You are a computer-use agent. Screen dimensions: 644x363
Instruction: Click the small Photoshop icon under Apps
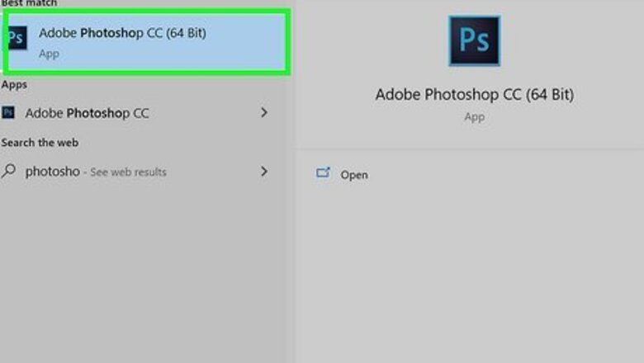click(x=8, y=112)
